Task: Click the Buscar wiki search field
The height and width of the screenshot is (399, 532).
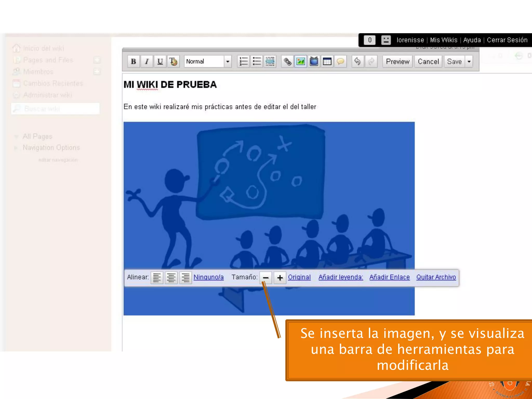Action: pos(55,109)
